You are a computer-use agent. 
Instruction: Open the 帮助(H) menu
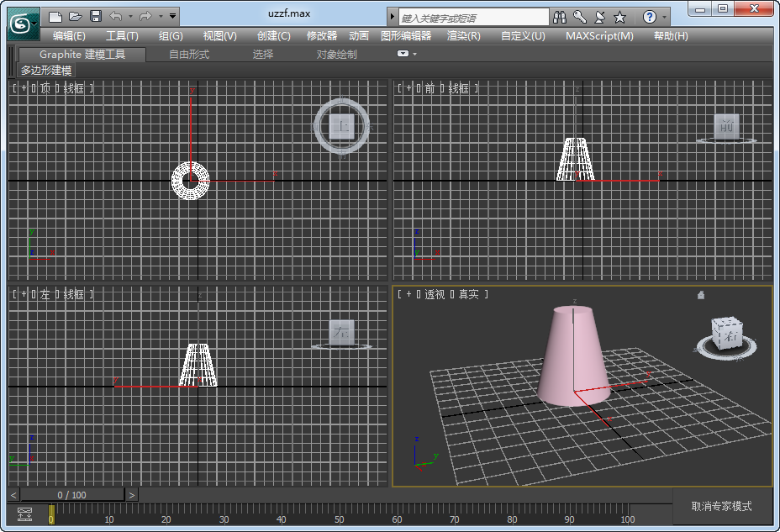(671, 36)
